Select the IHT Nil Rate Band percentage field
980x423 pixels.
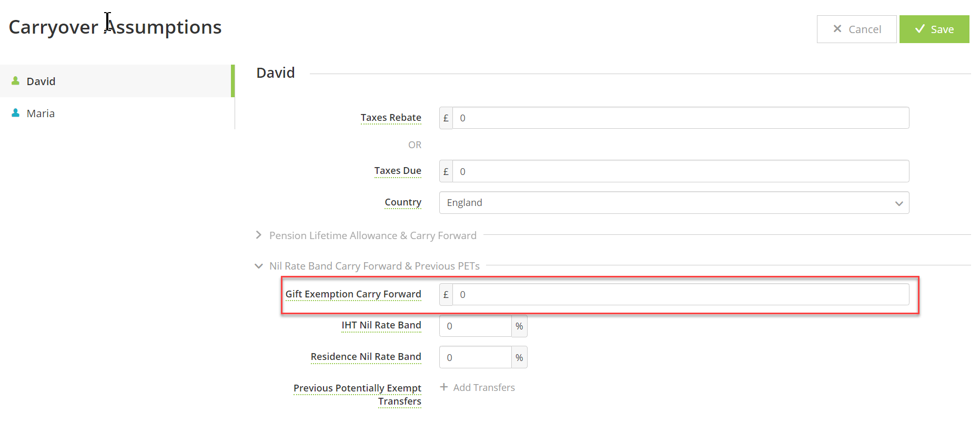click(x=476, y=326)
